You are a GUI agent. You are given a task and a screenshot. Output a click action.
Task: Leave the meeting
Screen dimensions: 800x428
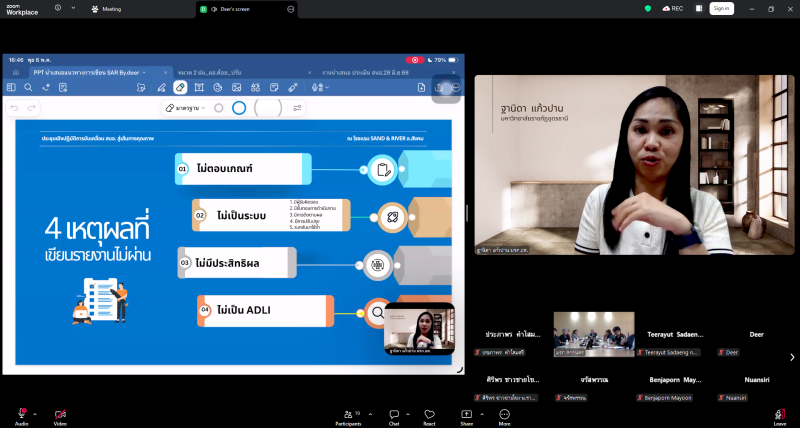pos(780,417)
